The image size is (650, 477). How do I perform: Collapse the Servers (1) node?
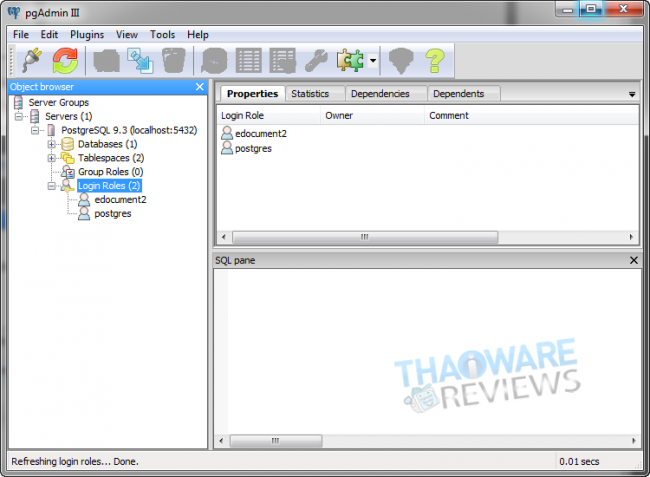tap(19, 116)
